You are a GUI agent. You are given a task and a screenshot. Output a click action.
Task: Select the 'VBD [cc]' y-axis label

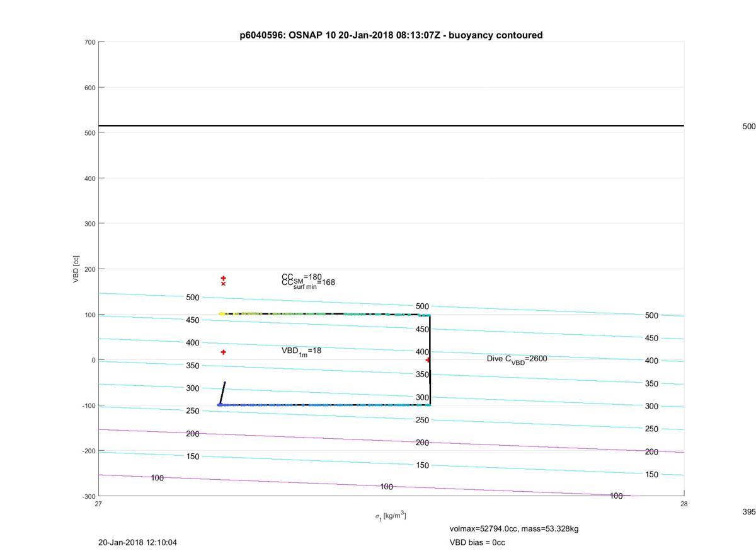click(76, 269)
